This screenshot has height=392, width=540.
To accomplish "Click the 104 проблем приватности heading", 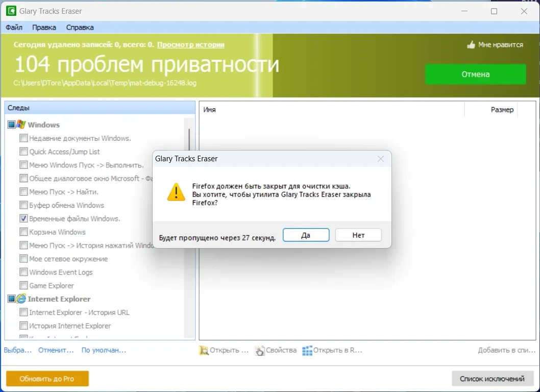I will coord(146,64).
